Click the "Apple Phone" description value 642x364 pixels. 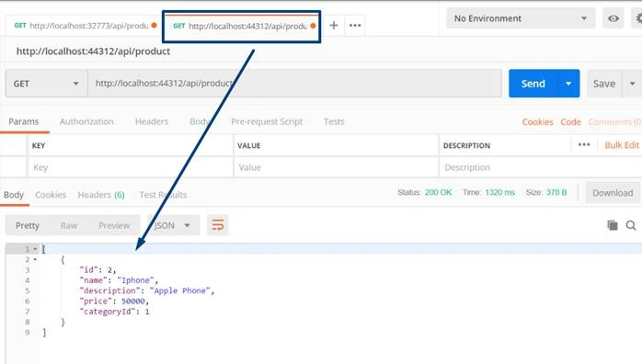(x=180, y=290)
